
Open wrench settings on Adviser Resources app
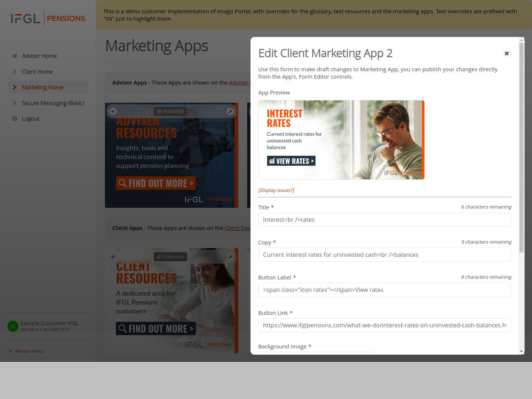(x=230, y=111)
